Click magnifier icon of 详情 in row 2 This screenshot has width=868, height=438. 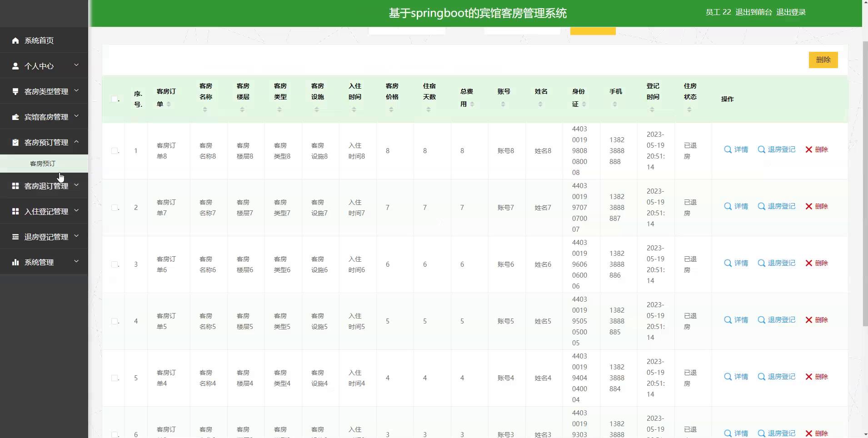(728, 206)
